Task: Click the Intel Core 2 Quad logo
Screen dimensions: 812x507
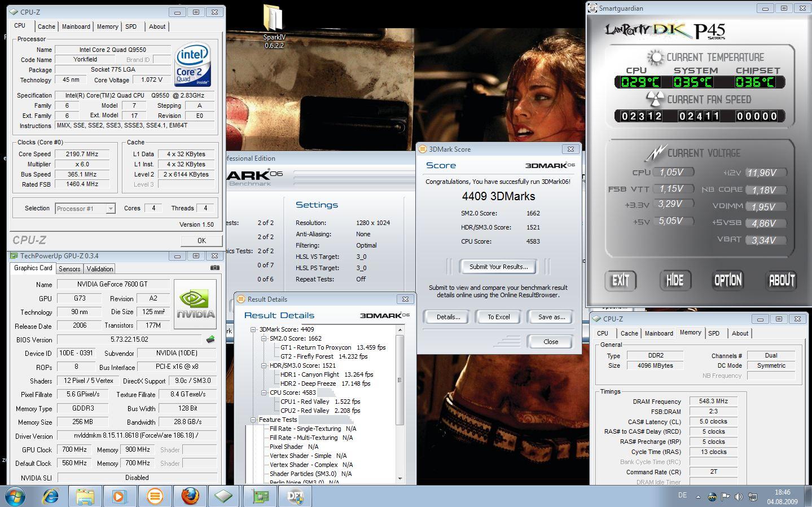Action: [x=193, y=64]
